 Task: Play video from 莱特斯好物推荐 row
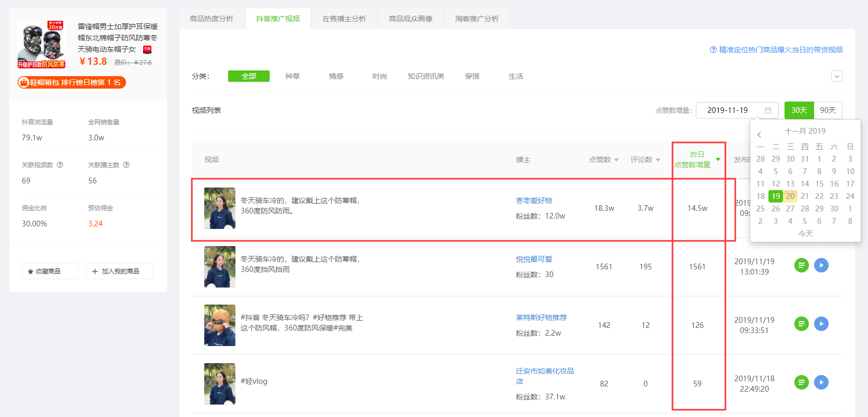coord(821,324)
